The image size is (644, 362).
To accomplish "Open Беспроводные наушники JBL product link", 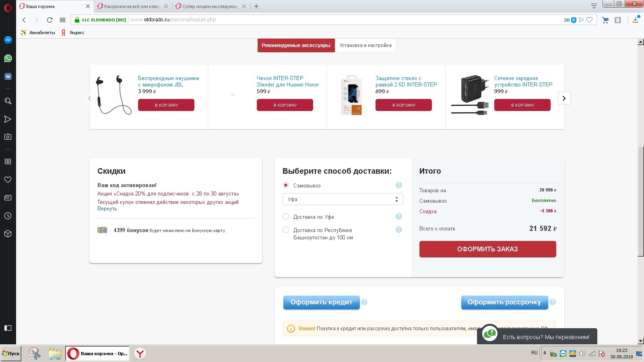I will (x=169, y=81).
